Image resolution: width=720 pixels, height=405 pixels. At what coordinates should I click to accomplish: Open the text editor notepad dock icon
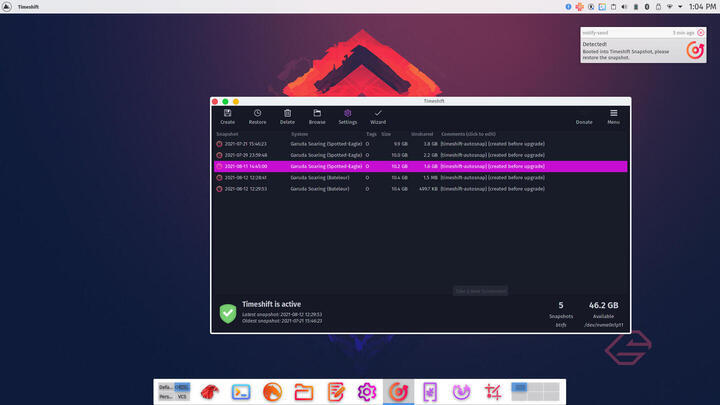coord(335,392)
